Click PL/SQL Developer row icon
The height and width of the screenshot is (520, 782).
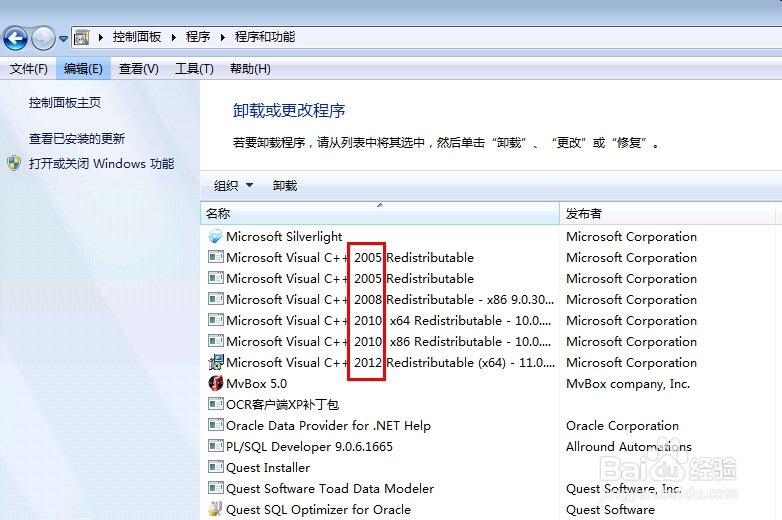click(215, 446)
